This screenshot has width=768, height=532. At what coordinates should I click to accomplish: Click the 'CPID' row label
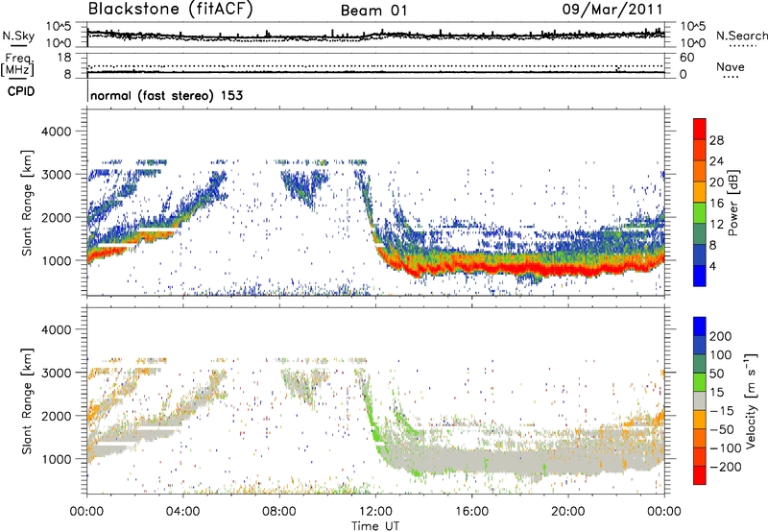coord(20,91)
